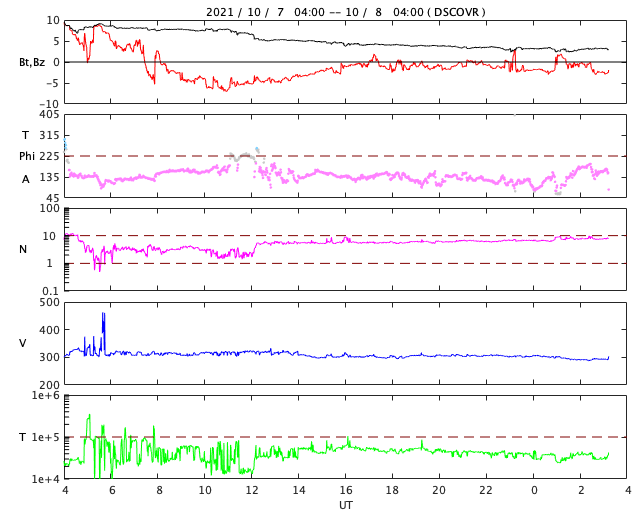Image resolution: width=640 pixels, height=512 pixels.
Task: Click the '22' hour tick on UT axis
Action: click(486, 490)
